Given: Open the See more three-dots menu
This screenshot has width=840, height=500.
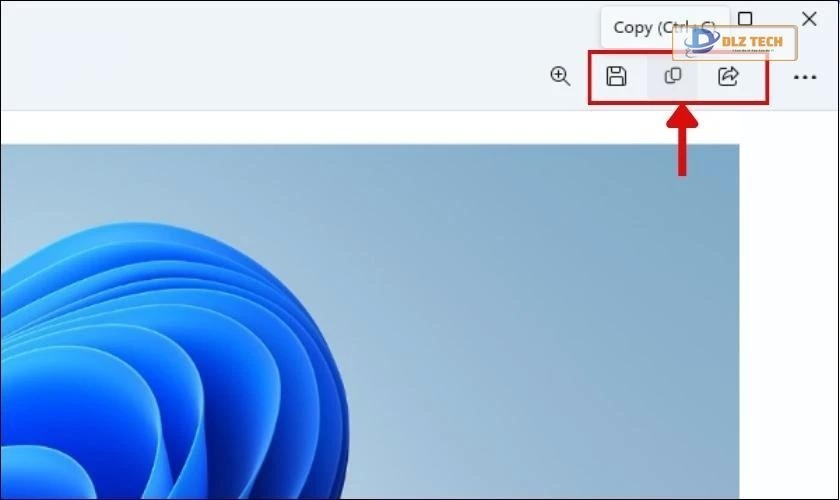Looking at the screenshot, I should pos(805,77).
